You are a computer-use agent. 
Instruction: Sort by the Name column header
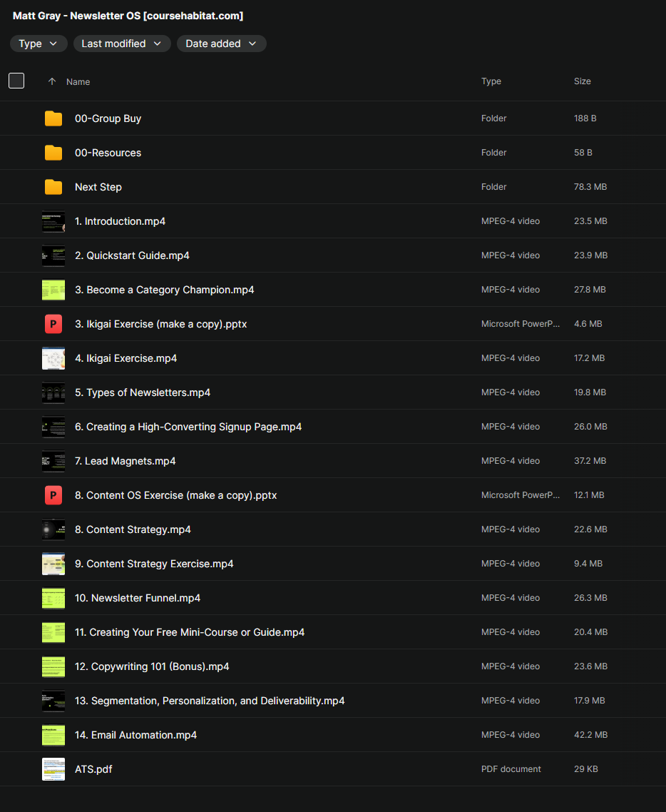pyautogui.click(x=78, y=82)
